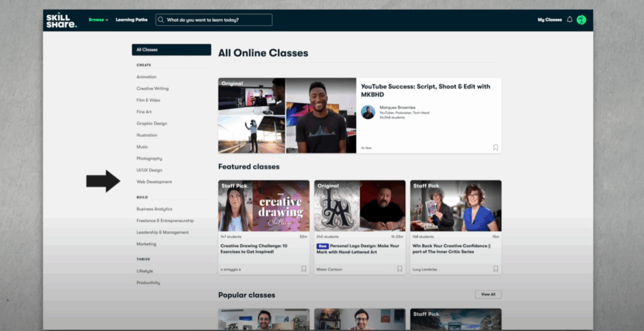Open Leadership & Management category
This screenshot has height=331, width=644.
(x=163, y=232)
